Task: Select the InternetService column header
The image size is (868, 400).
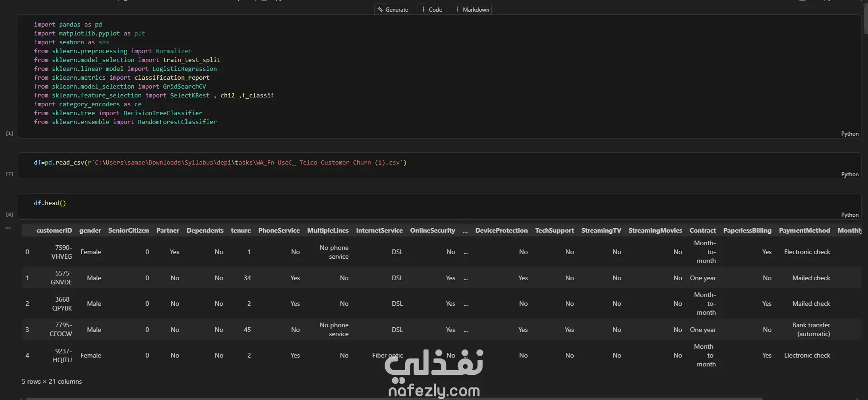Action: pos(380,230)
